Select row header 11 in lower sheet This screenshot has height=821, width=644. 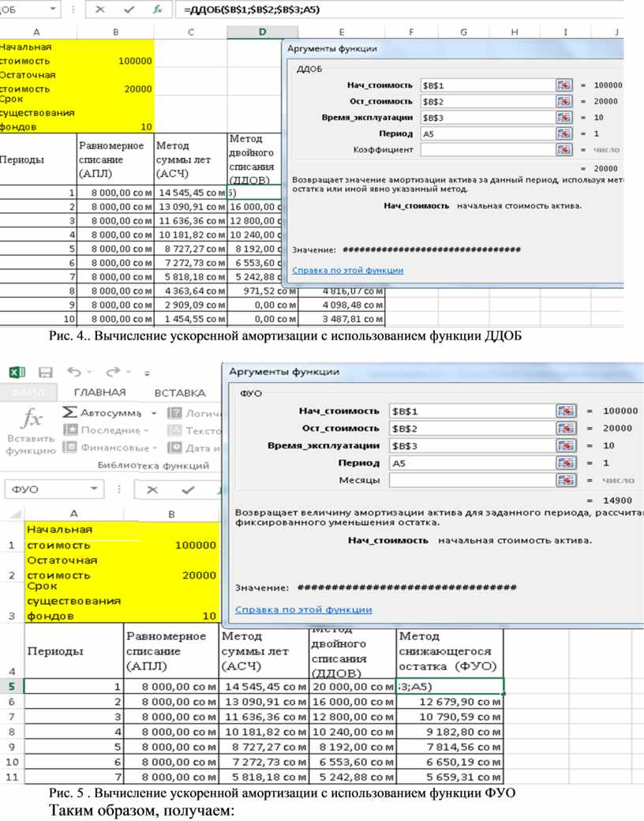point(12,777)
